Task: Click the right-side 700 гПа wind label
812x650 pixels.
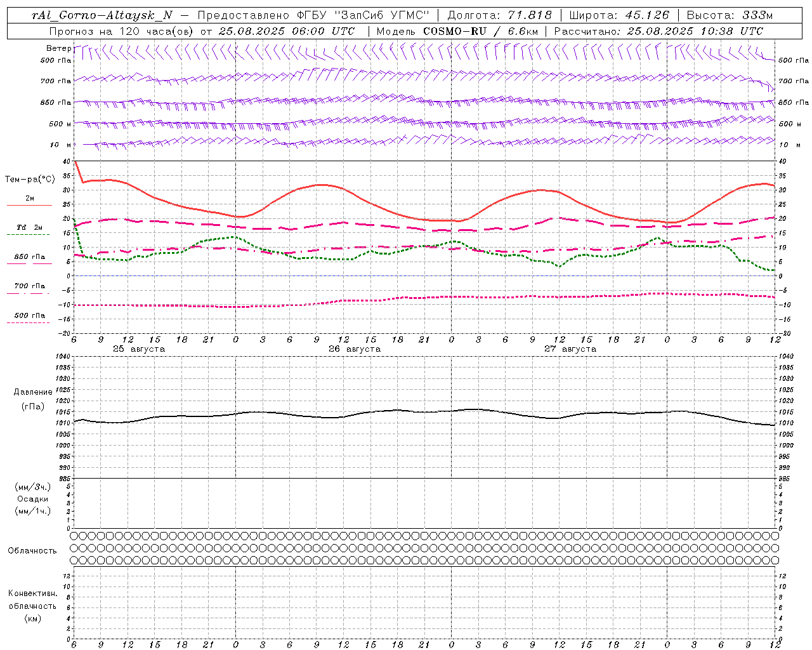Action: [x=794, y=81]
